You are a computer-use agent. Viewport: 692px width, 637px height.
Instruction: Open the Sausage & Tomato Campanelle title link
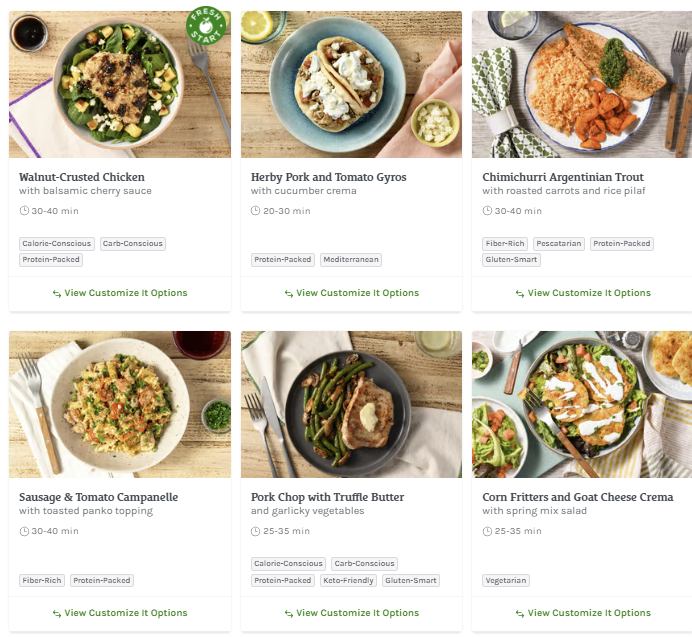(98, 497)
